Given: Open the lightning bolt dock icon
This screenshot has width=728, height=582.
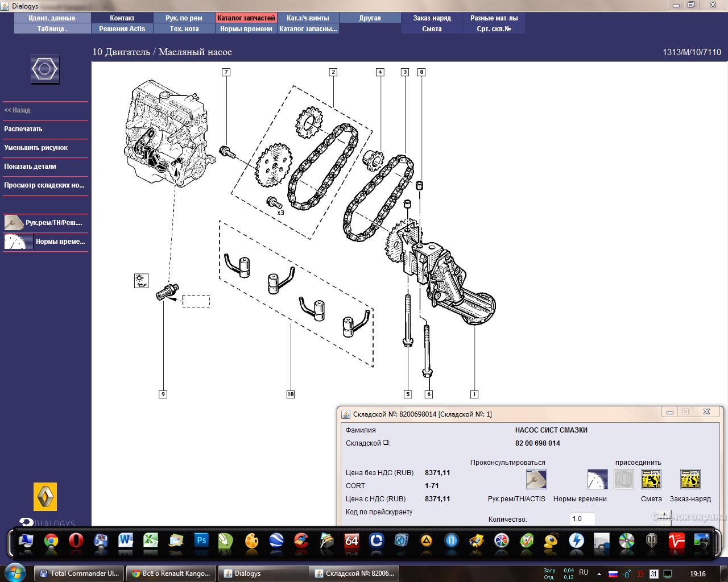Looking at the screenshot, I should tap(576, 541).
